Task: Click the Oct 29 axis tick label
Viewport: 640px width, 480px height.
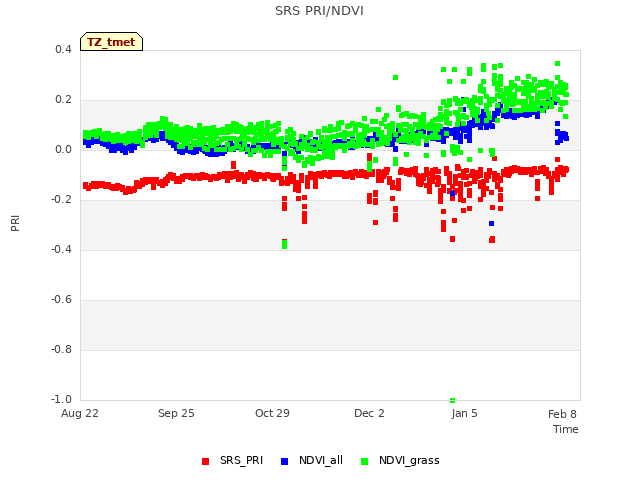Action: pyautogui.click(x=272, y=413)
